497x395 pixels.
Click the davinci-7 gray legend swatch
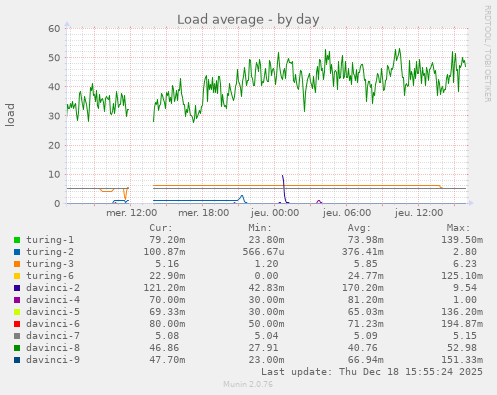[x=17, y=336]
